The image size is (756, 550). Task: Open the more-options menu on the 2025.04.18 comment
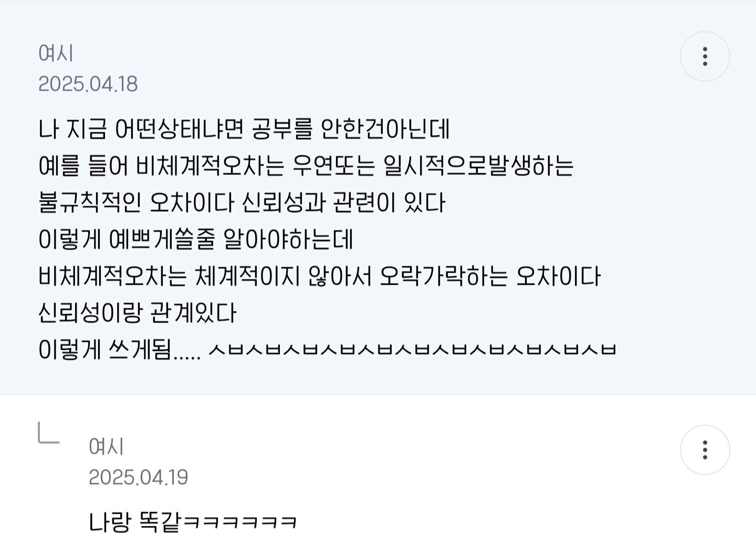pyautogui.click(x=705, y=56)
